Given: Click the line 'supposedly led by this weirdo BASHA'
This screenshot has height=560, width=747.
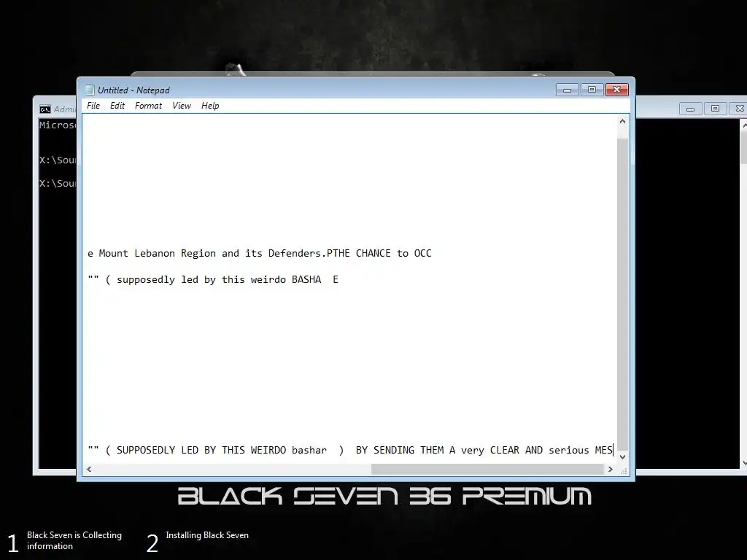Looking at the screenshot, I should pos(213,279).
